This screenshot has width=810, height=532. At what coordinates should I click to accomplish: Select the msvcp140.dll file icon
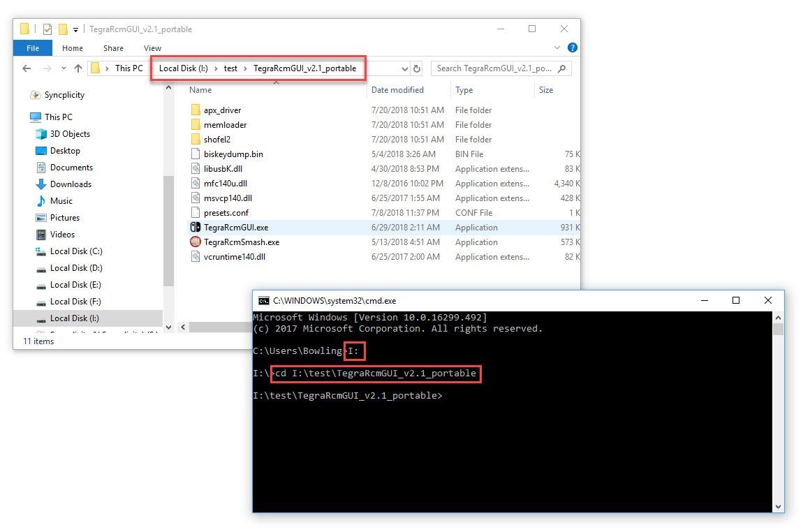(196, 198)
